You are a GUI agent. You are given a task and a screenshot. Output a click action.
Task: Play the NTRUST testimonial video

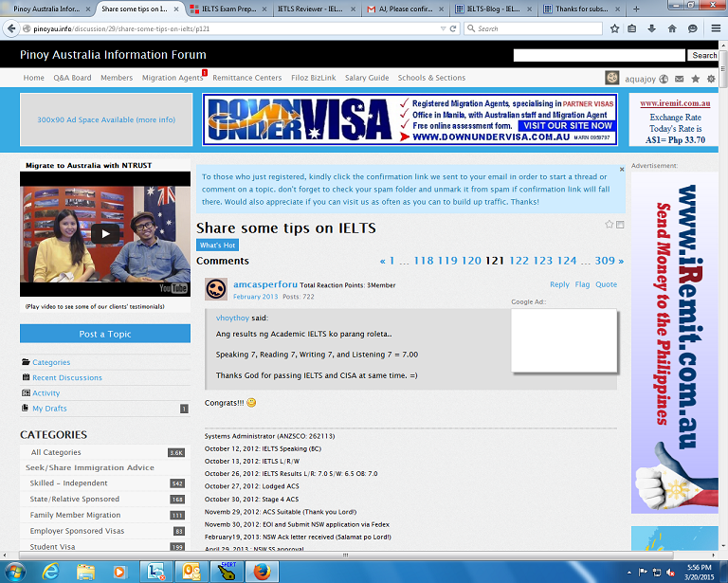click(105, 234)
